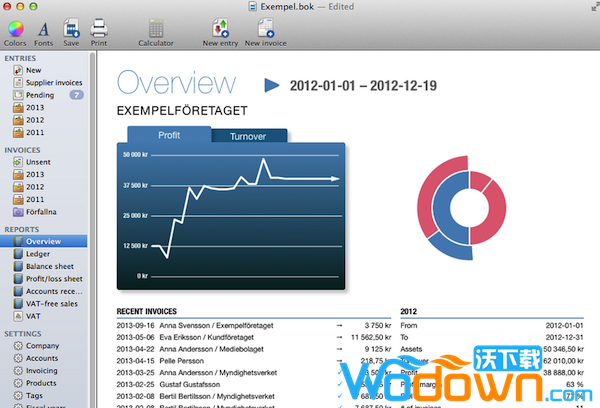600x408 pixels.
Task: Expand the date range disclosure triangle
Action: [x=272, y=85]
